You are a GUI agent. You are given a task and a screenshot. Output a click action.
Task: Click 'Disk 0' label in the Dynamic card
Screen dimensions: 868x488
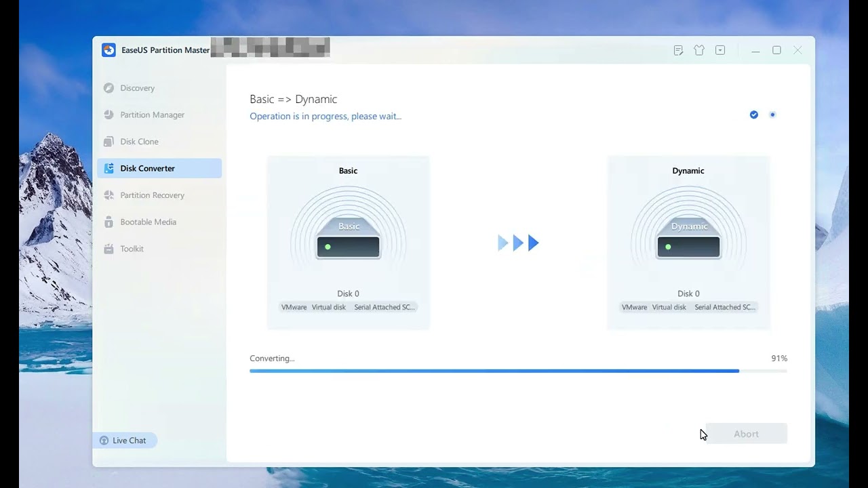[x=688, y=293]
